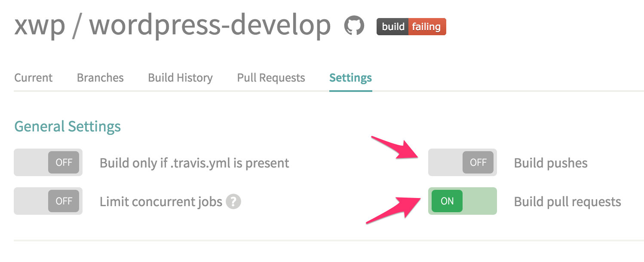Viewport: 644px width, 262px height.
Task: Select the Settings tab
Action: 350,78
